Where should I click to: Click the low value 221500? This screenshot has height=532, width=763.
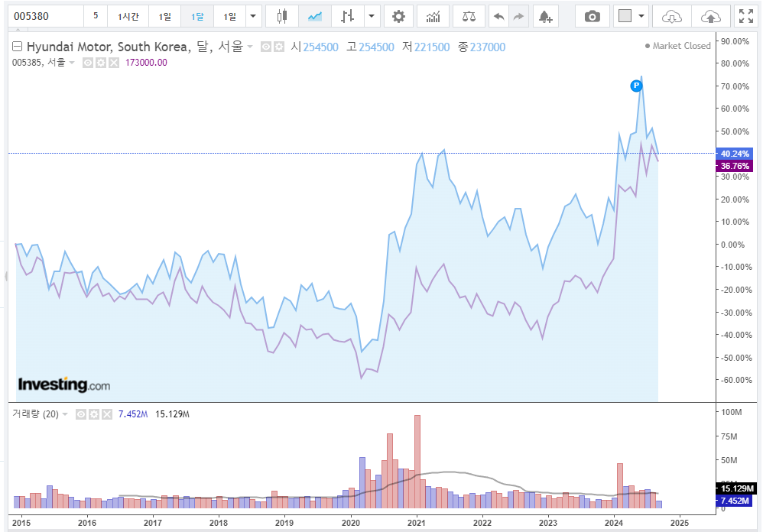(432, 47)
